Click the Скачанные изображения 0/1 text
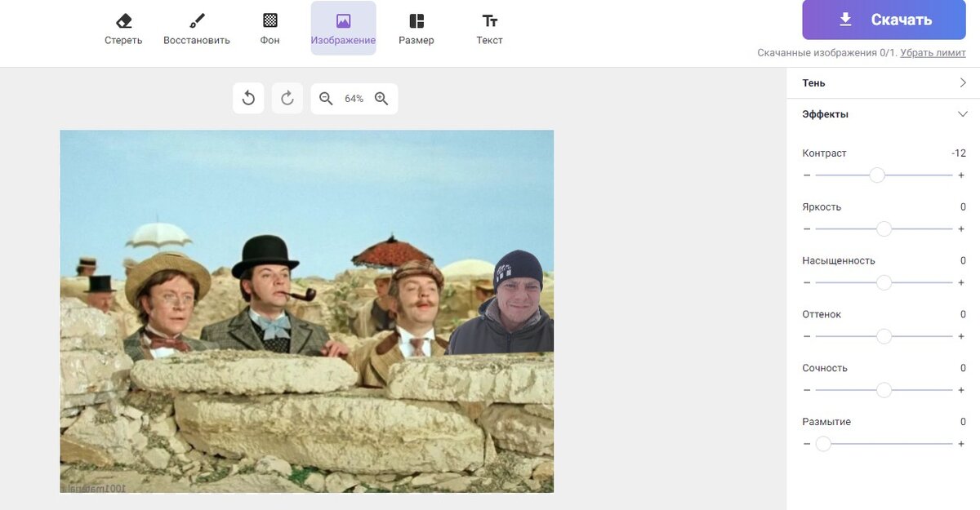The width and height of the screenshot is (980, 510). (x=827, y=53)
